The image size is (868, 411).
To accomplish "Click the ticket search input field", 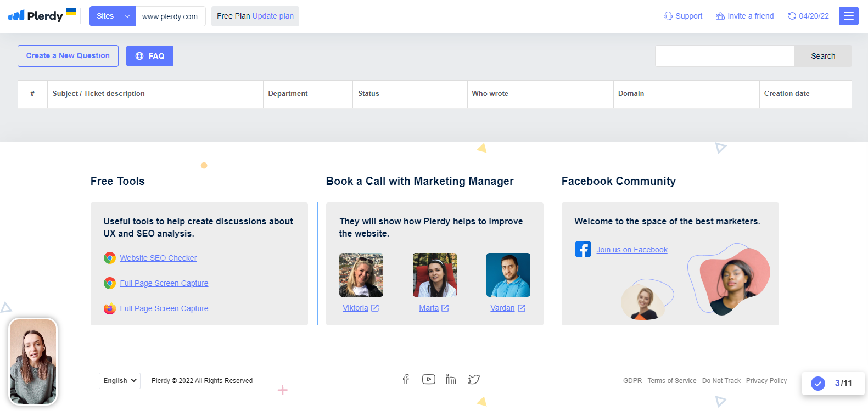I will pyautogui.click(x=724, y=56).
